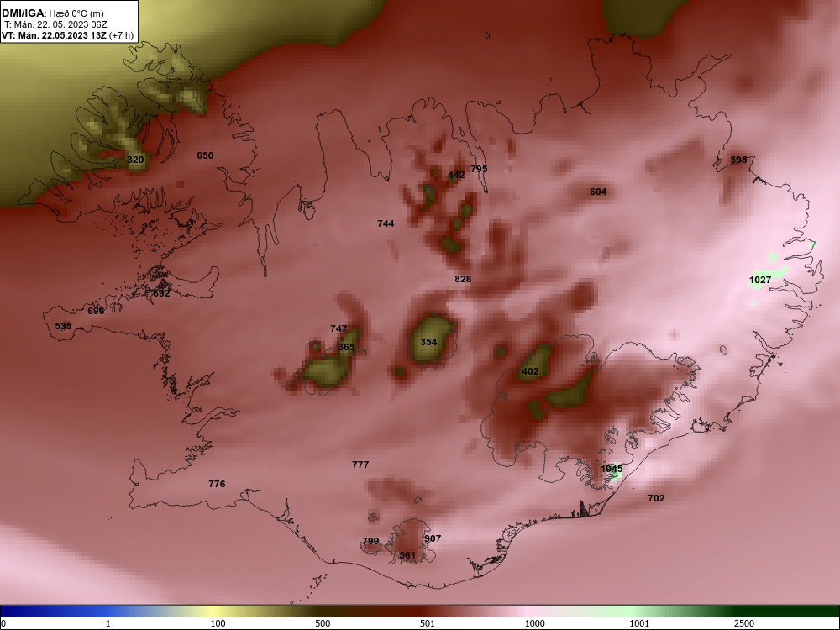840x630 pixels.
Task: Click the map value label 650
Action: pyautogui.click(x=205, y=155)
